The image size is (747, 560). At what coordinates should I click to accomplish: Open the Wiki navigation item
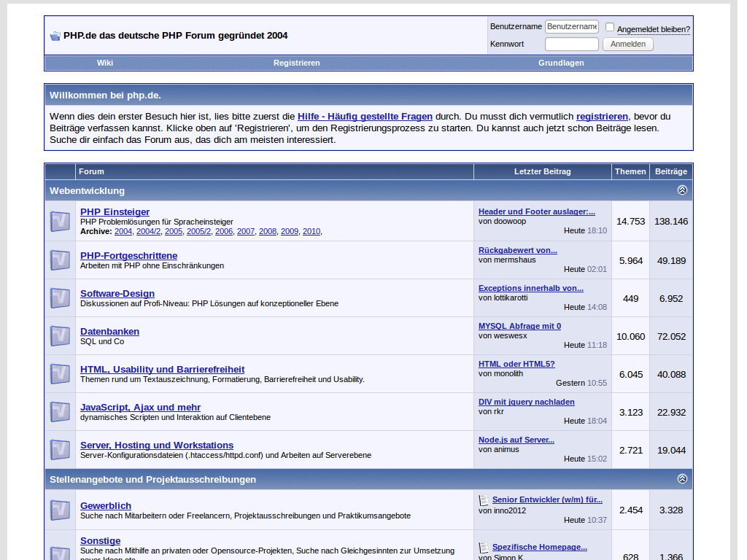[x=105, y=63]
